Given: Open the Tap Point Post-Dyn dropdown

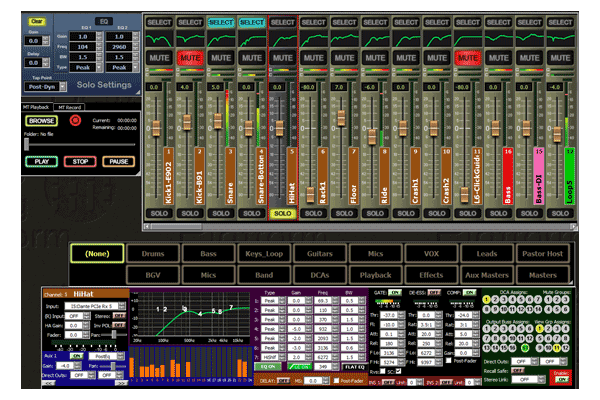Looking at the screenshot, I should pos(46,87).
